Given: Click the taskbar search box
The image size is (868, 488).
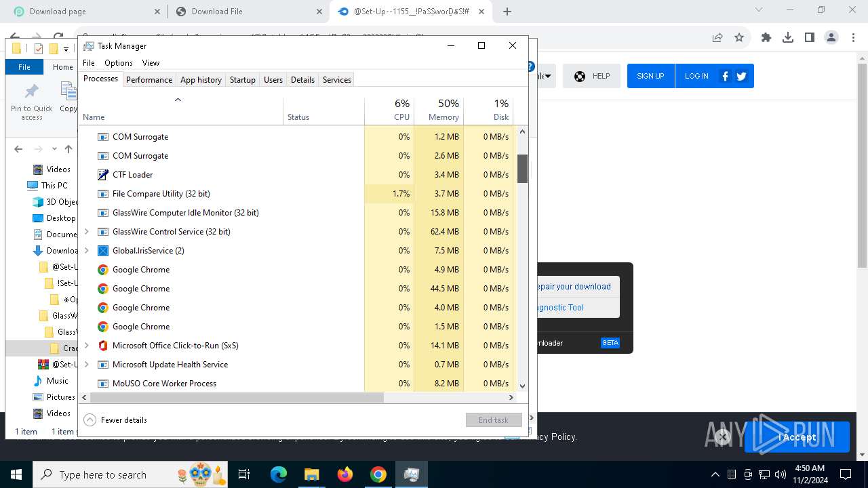Looking at the screenshot, I should pos(131,474).
